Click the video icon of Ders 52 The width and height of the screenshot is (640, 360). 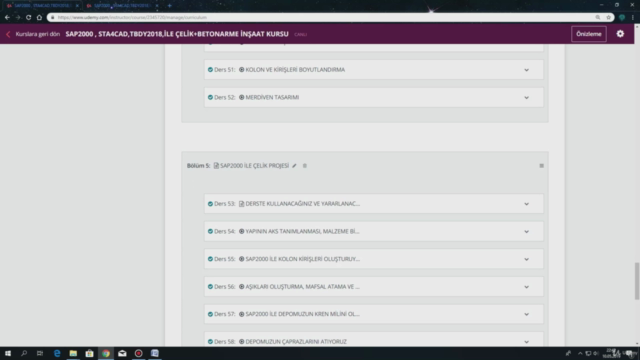(x=241, y=98)
